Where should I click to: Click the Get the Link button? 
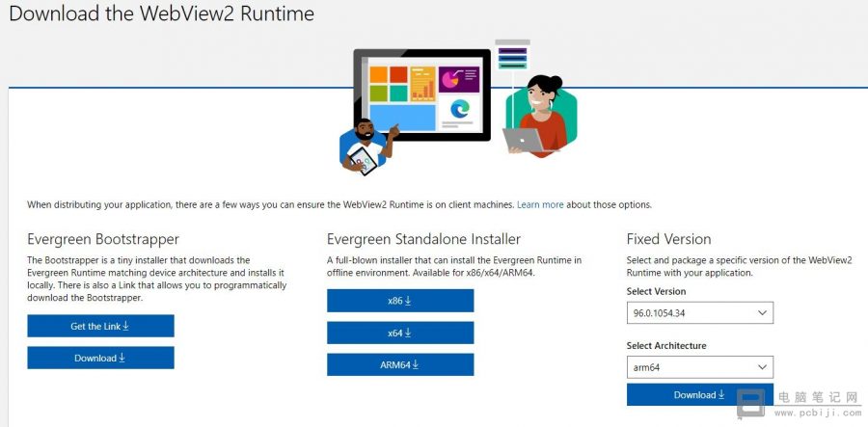(x=100, y=326)
